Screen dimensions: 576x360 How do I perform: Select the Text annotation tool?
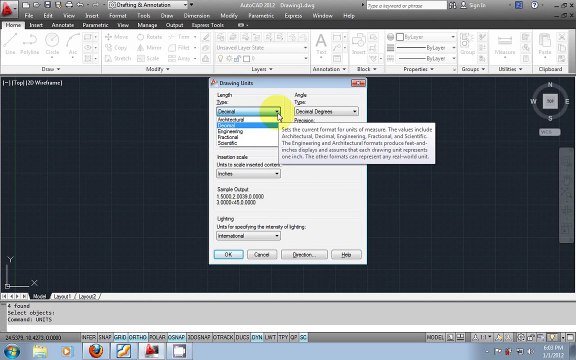[x=321, y=44]
